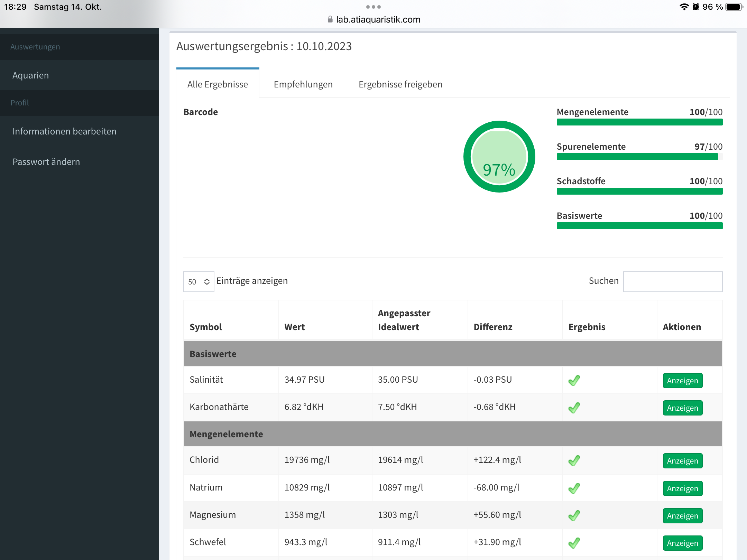Tap the lock icon in address bar
Image resolution: width=747 pixels, height=560 pixels.
pyautogui.click(x=330, y=19)
